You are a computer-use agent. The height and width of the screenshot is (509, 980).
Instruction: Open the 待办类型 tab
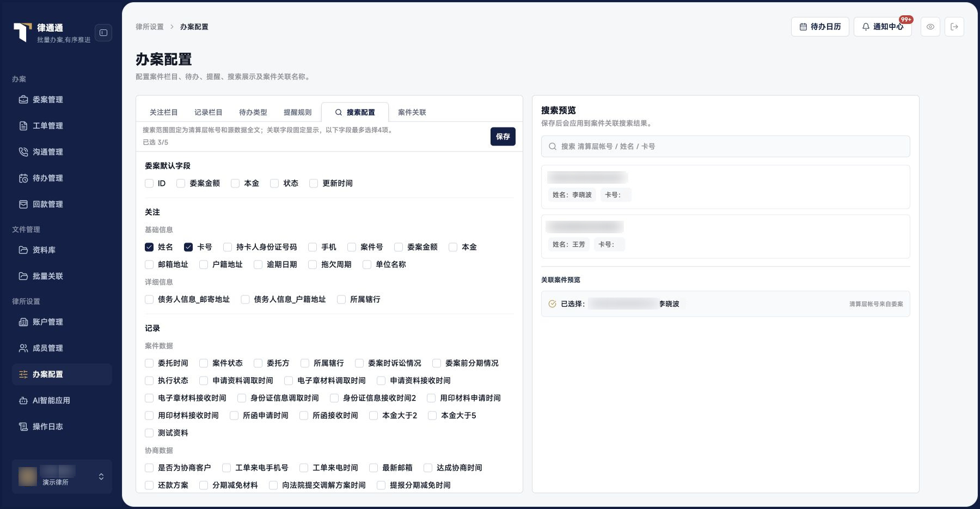pyautogui.click(x=253, y=112)
